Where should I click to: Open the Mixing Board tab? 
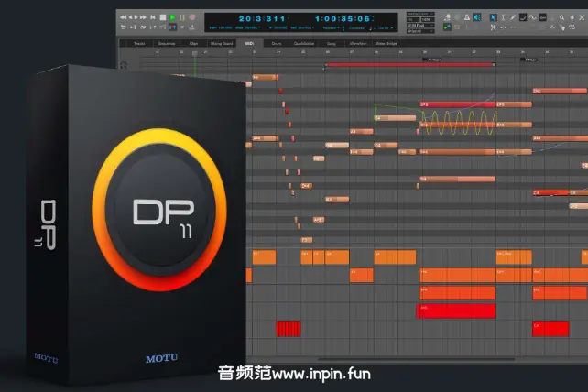220,43
